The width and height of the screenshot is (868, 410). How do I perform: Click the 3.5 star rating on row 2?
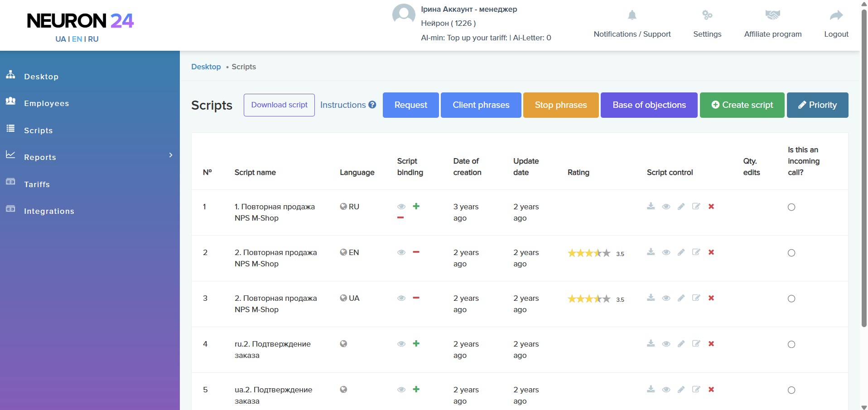tap(589, 253)
